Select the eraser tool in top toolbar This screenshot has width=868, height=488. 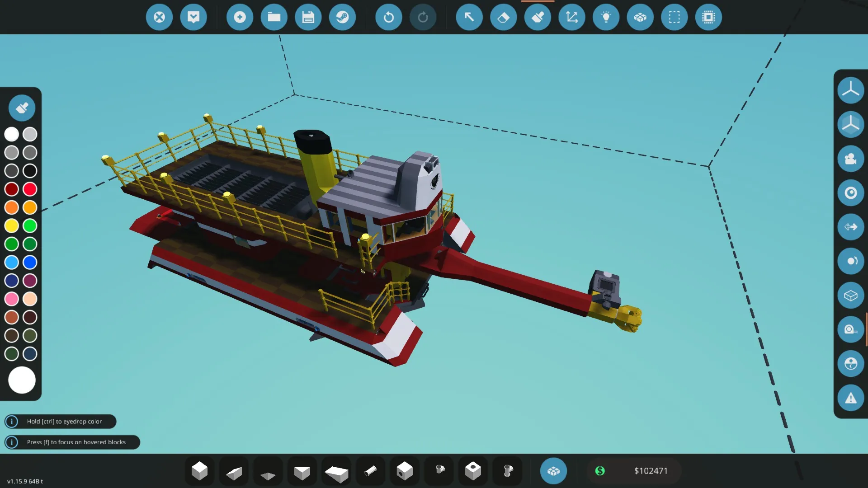(503, 17)
